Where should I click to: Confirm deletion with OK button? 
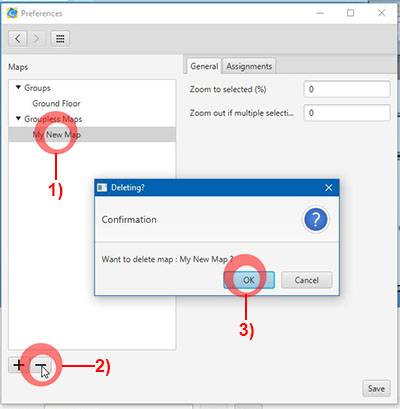[x=249, y=280]
